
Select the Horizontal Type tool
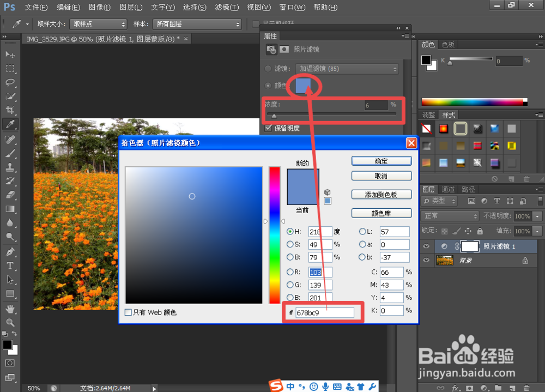coord(10,266)
